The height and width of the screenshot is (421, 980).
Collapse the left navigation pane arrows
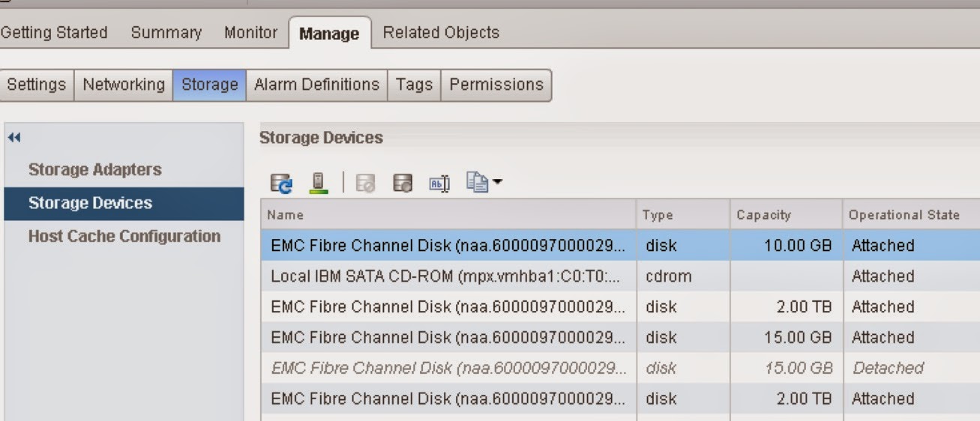(14, 137)
